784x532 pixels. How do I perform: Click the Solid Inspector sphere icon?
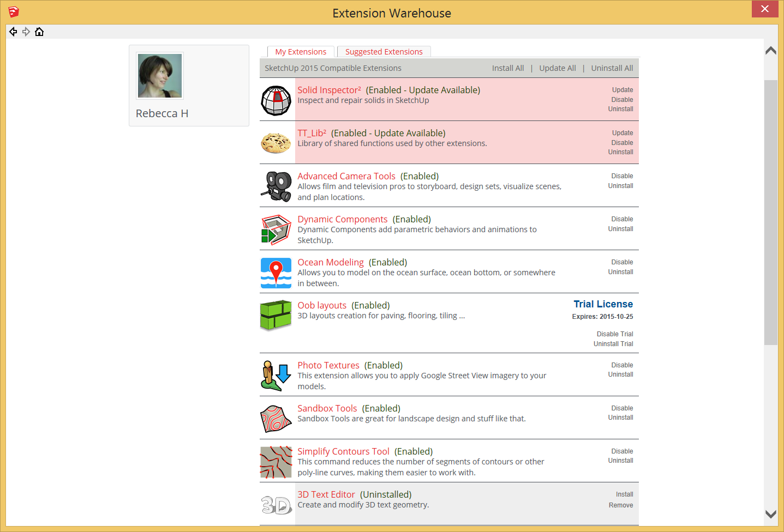click(276, 100)
